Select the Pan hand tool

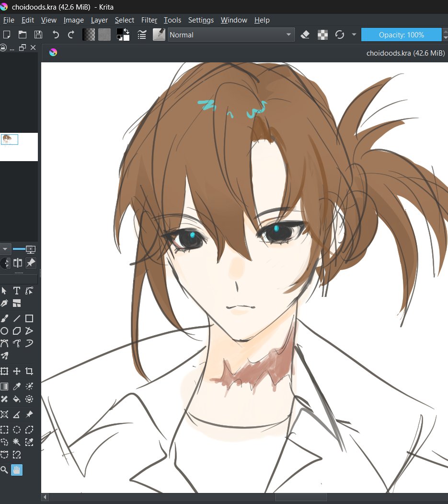[17, 470]
